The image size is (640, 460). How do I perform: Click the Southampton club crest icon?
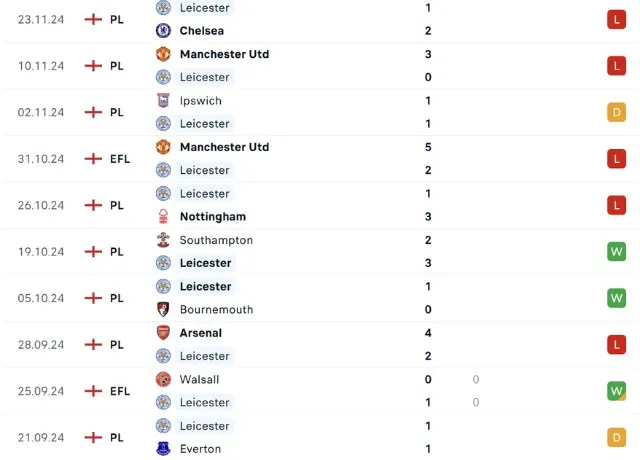point(163,240)
